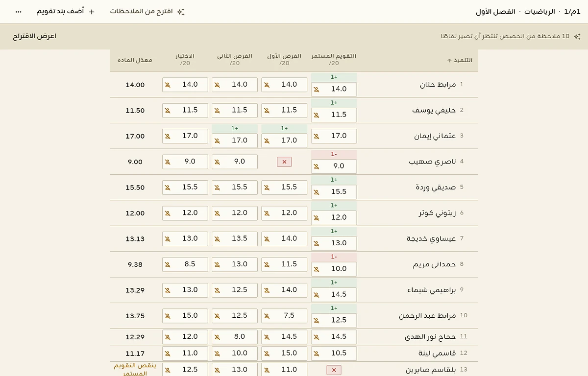588x376 pixels.
Task: Click absence icon in مرابط عبد الرحمن's الفرض الأول cell
Action: pos(267,316)
